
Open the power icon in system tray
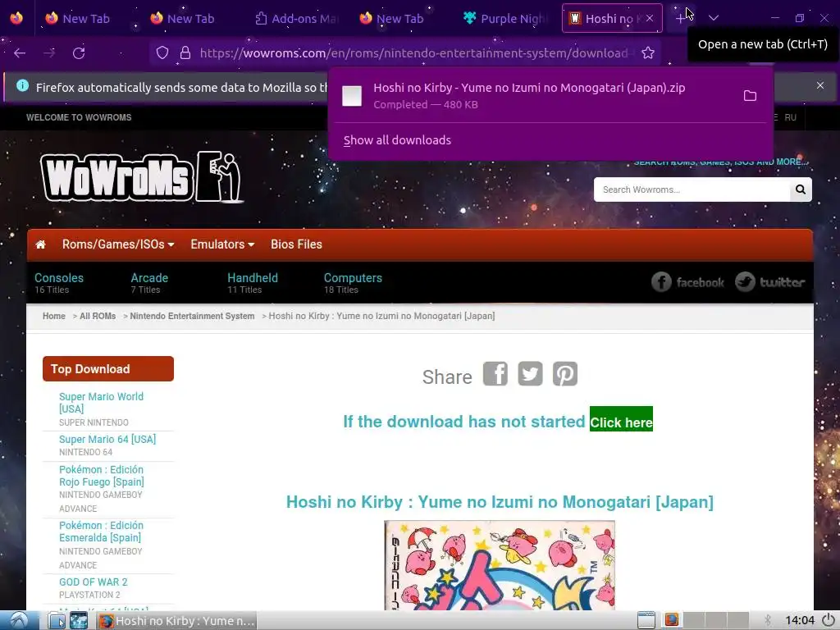[x=829, y=620]
